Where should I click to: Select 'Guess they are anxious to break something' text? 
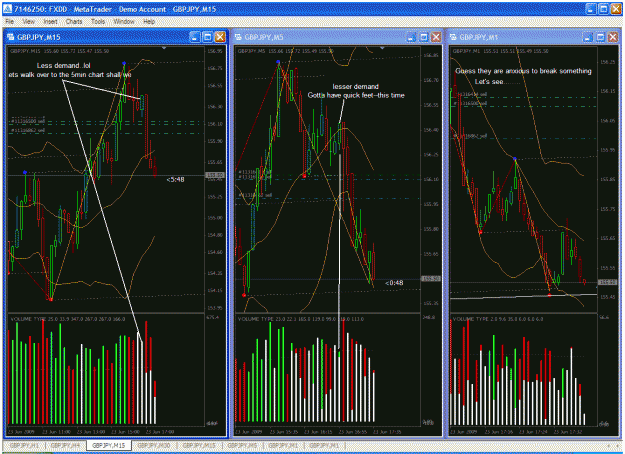click(x=523, y=71)
